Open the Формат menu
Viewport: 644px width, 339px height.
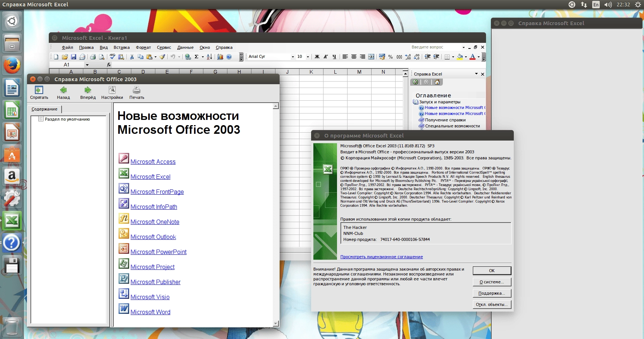(x=143, y=47)
